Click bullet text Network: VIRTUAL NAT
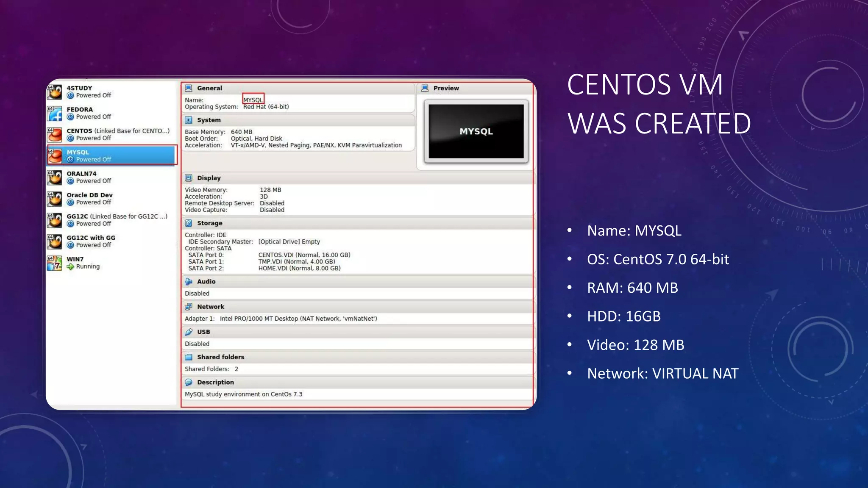Screen dimensions: 868x488 tap(663, 374)
